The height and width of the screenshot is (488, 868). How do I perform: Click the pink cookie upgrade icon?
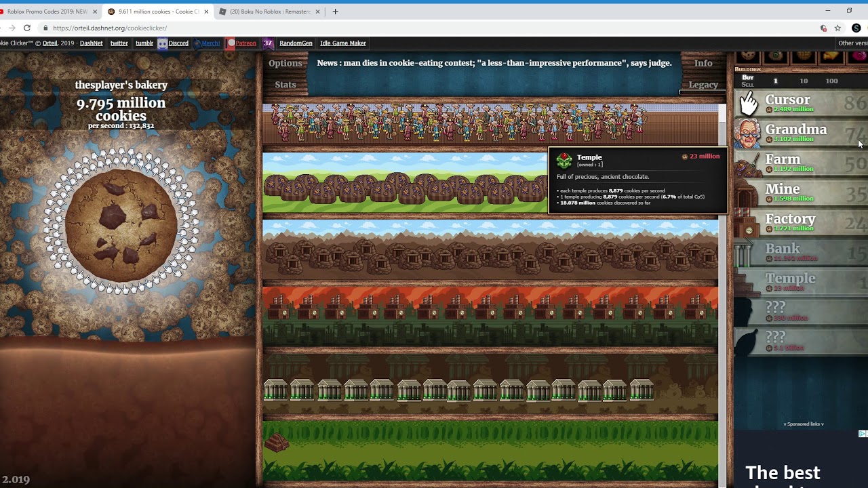[x=859, y=56]
